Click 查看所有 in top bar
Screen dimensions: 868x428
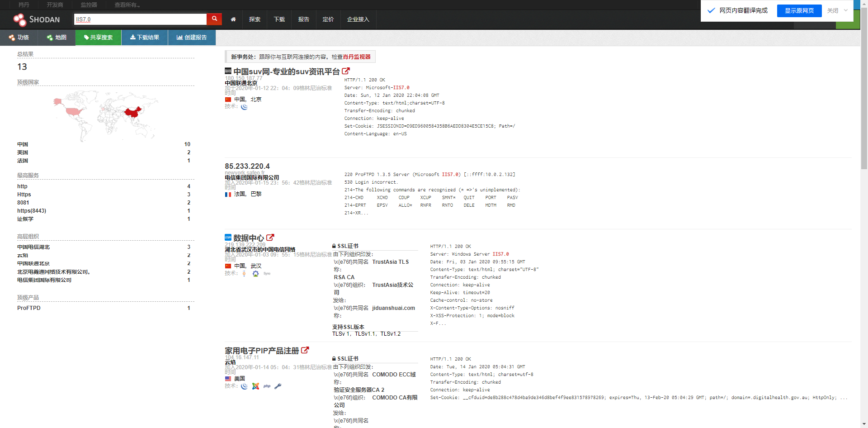(x=127, y=5)
